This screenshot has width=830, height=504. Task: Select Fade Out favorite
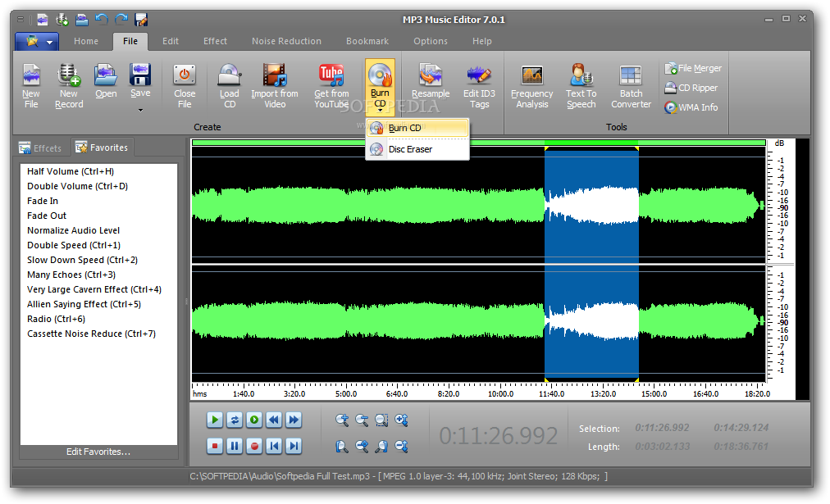(x=47, y=216)
